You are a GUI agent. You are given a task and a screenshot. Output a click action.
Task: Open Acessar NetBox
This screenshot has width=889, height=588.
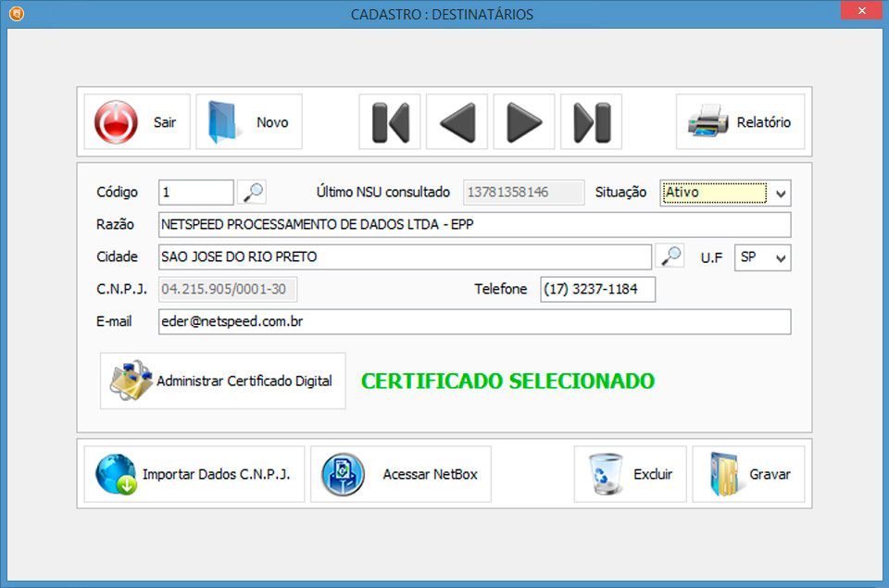401,474
